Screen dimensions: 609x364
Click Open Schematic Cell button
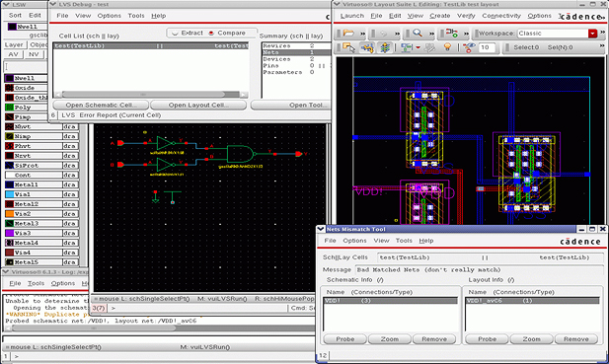[101, 106]
